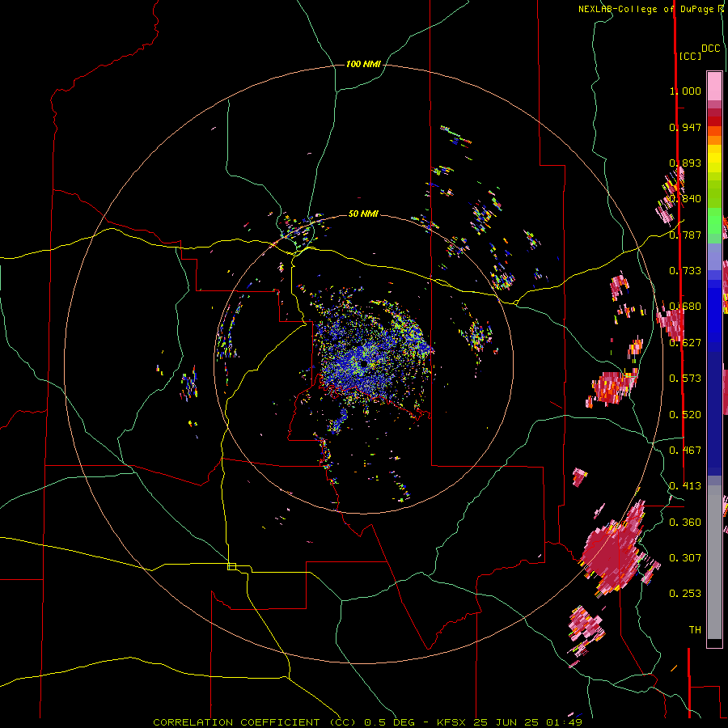Click the Correlation Coefficient caption at bottom
Image resolution: width=728 pixels, height=728 pixels.
(367, 722)
